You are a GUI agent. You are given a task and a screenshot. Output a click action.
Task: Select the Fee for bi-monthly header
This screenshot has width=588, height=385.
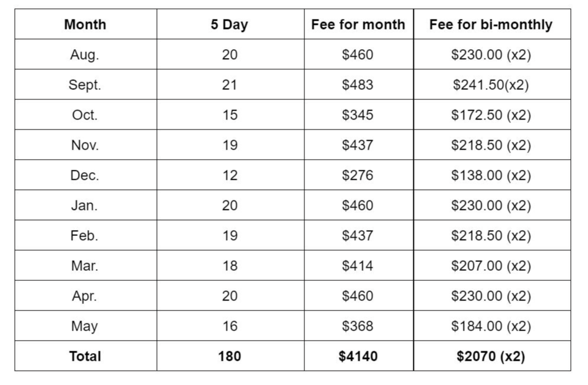pos(492,24)
